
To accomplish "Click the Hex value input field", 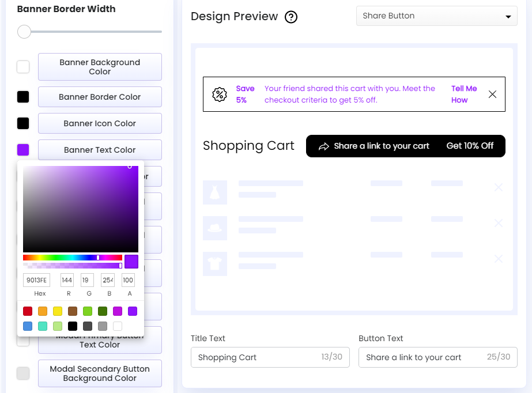I will pos(36,280).
